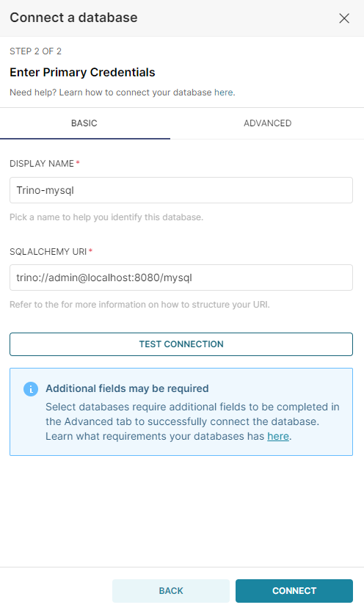Open the 'here' link in the info alert
The width and height of the screenshot is (364, 613).
[278, 436]
